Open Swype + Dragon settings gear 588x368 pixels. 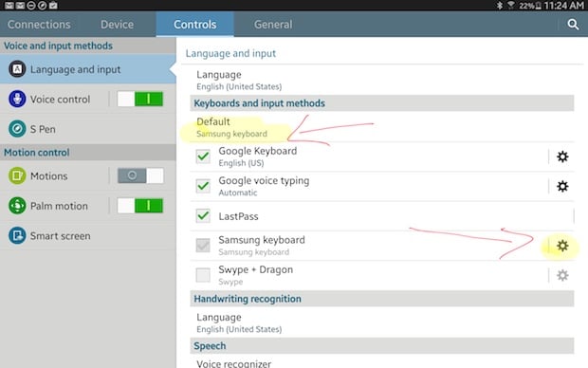(x=562, y=275)
